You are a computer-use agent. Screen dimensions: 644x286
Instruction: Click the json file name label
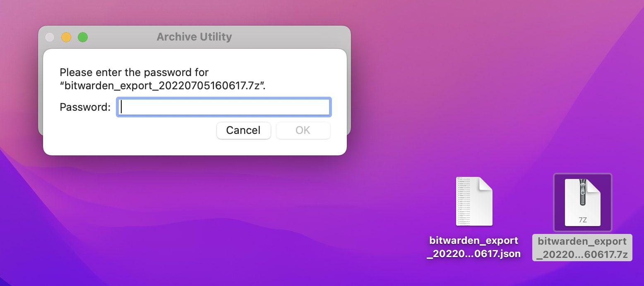(x=473, y=247)
